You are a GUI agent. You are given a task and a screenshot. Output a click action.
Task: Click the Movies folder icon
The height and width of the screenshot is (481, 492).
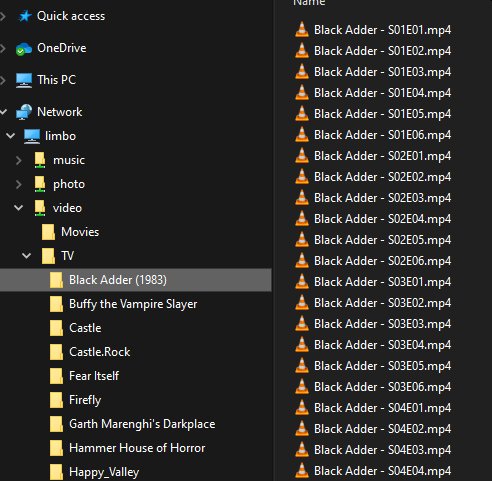pos(48,232)
